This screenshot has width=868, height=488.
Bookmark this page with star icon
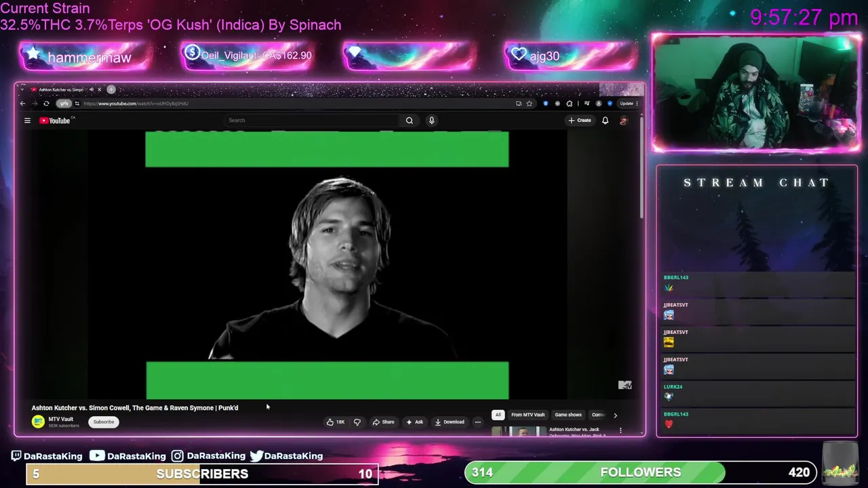(529, 104)
